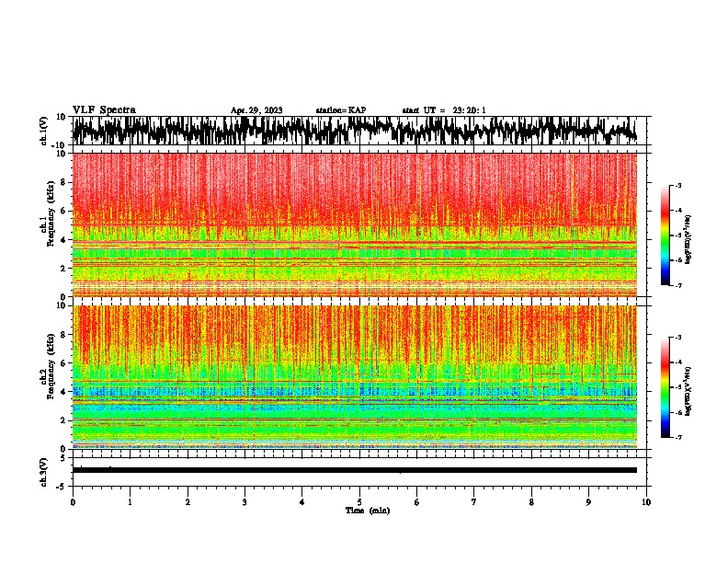Click the ch.1 spectrogram color scale bar
The height and width of the screenshot is (563, 728).
665,236
